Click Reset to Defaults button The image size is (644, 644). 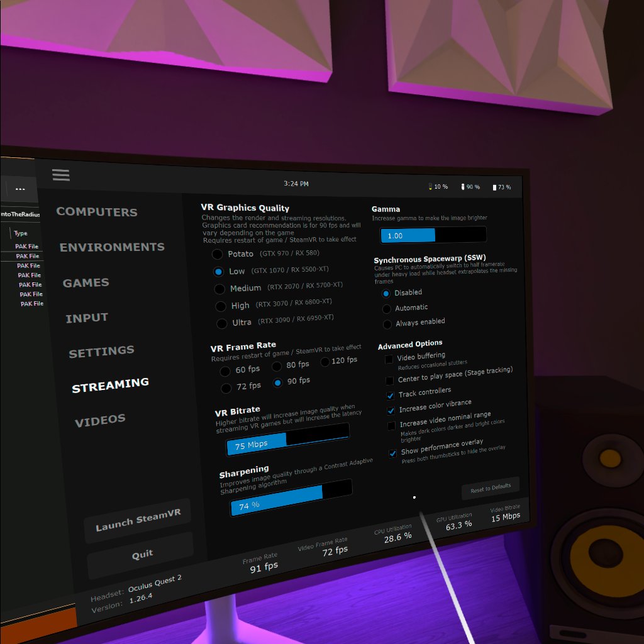tap(491, 488)
